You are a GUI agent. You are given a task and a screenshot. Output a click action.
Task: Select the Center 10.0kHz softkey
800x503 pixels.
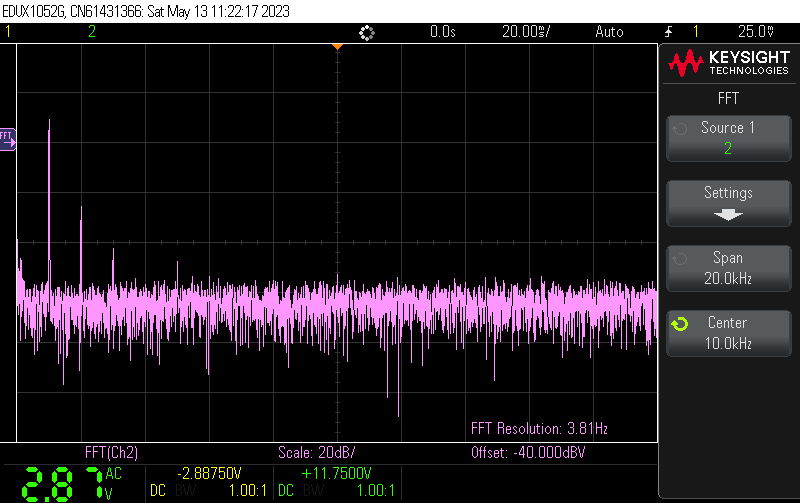click(x=729, y=333)
